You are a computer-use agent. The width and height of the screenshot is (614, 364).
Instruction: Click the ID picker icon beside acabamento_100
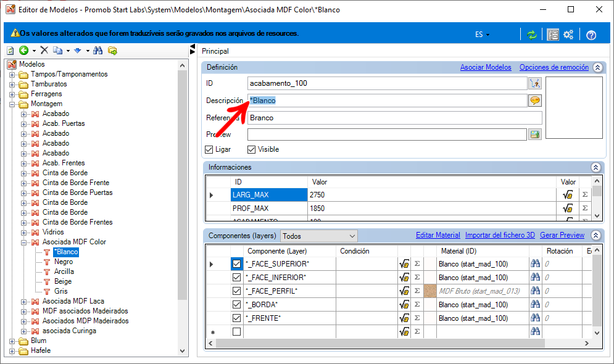click(x=535, y=83)
